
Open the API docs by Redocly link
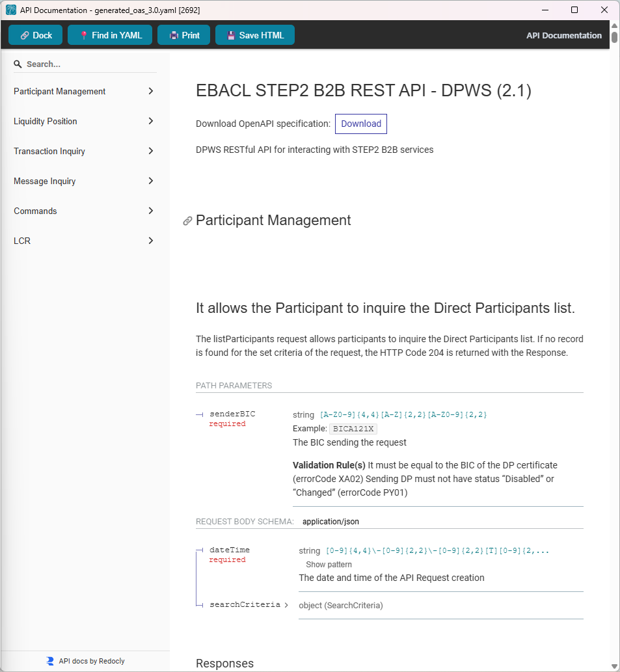(x=91, y=661)
